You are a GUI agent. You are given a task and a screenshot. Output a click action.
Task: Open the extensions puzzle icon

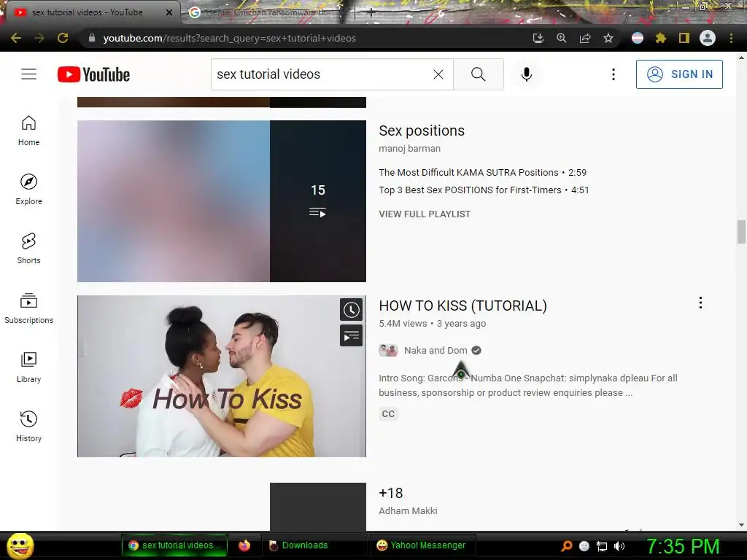pos(661,38)
